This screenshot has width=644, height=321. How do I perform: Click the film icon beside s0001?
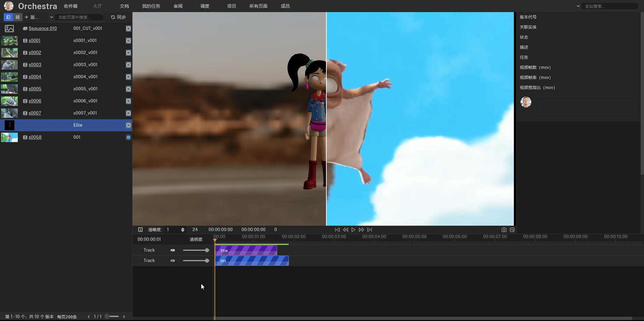click(x=25, y=41)
